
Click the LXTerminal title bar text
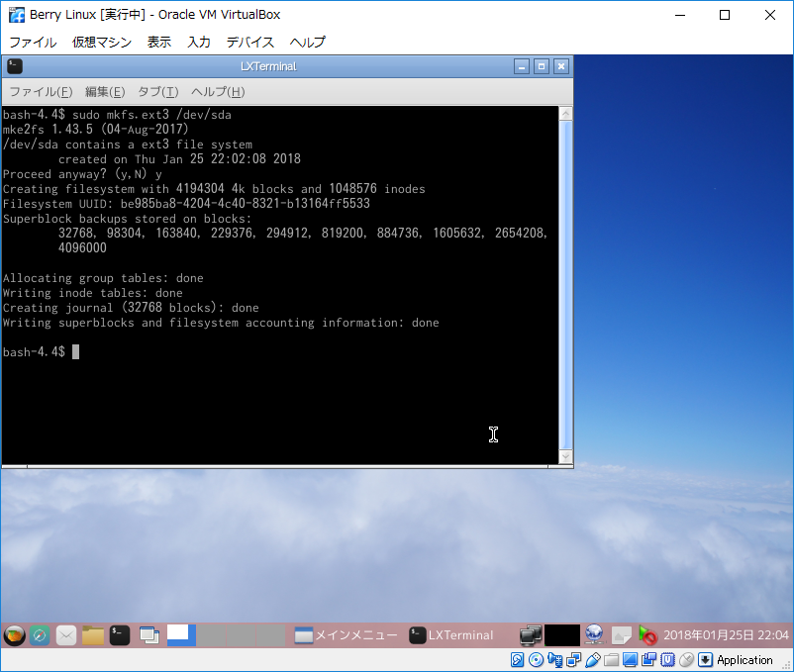[268, 66]
